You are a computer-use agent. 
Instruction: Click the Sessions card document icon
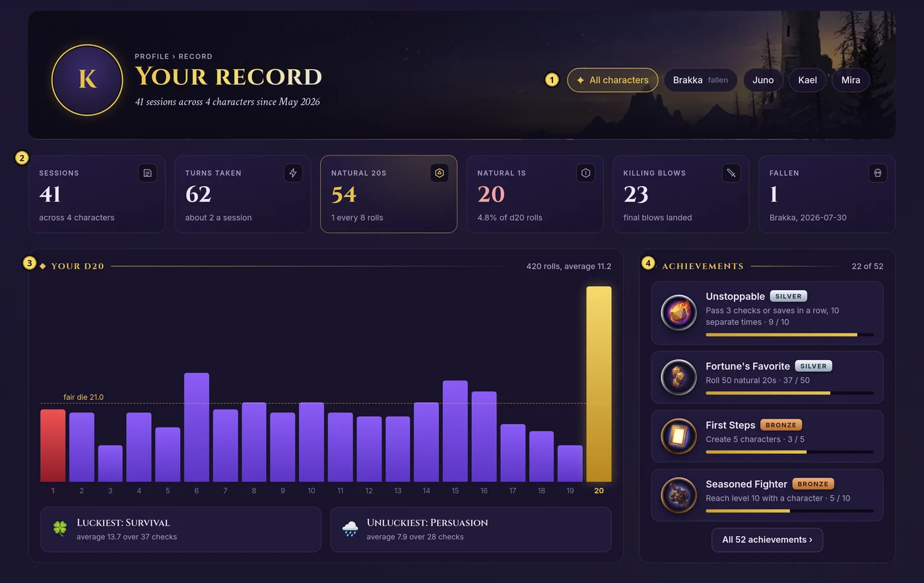coord(147,173)
